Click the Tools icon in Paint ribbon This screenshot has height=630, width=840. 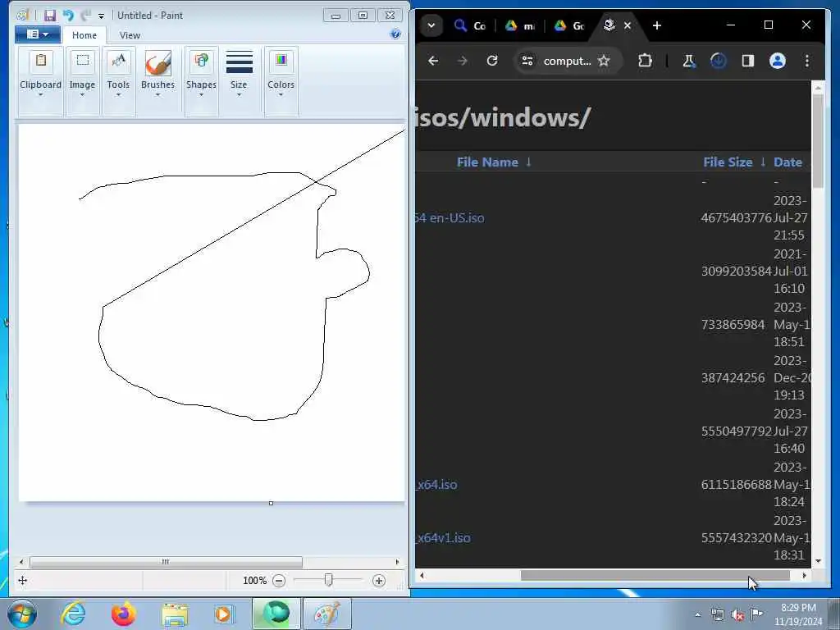pyautogui.click(x=118, y=61)
